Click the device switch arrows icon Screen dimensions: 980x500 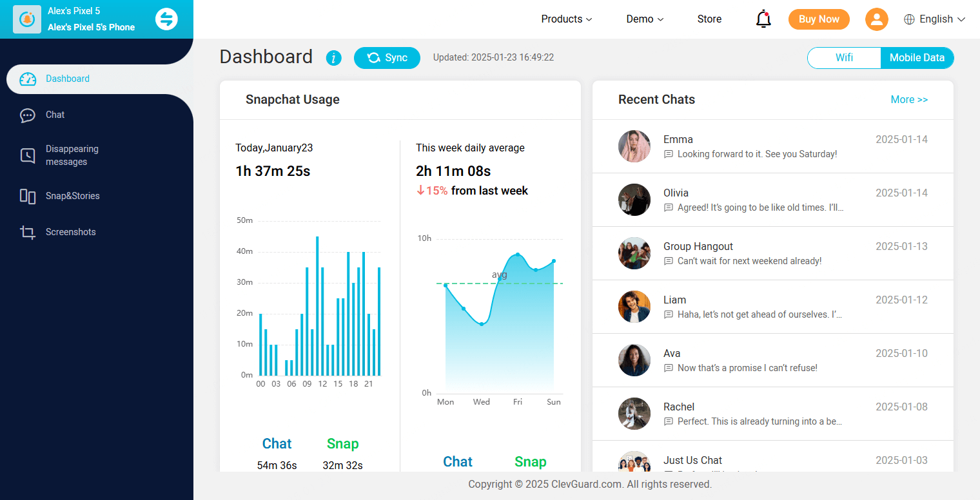[166, 19]
